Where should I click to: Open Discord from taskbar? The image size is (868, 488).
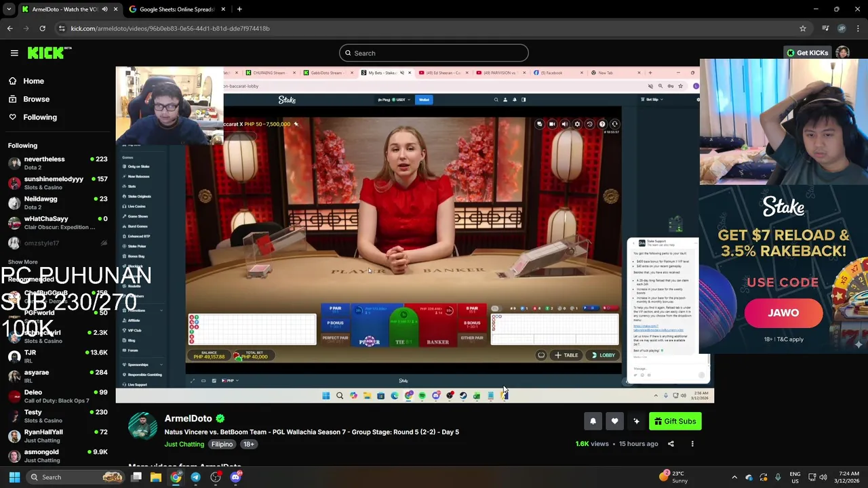(x=235, y=477)
